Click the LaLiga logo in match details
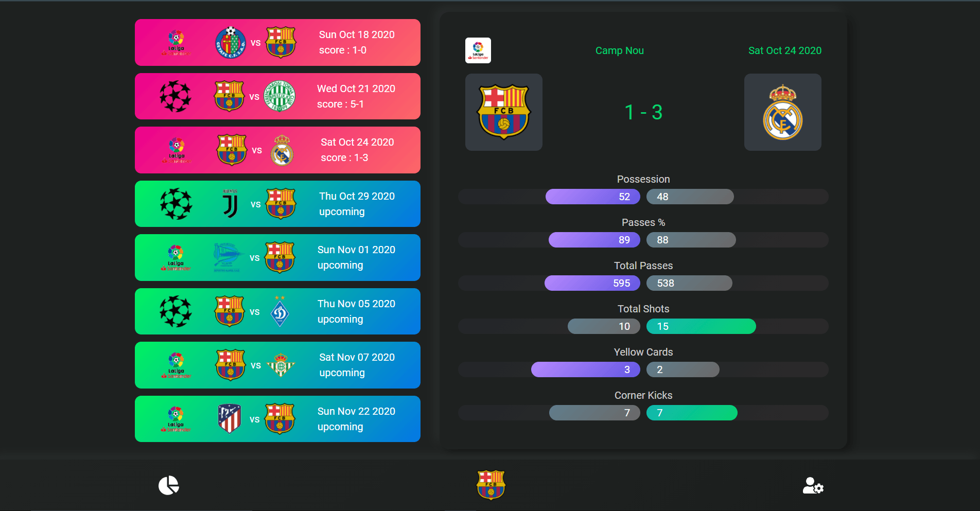The width and height of the screenshot is (980, 511). [x=478, y=50]
